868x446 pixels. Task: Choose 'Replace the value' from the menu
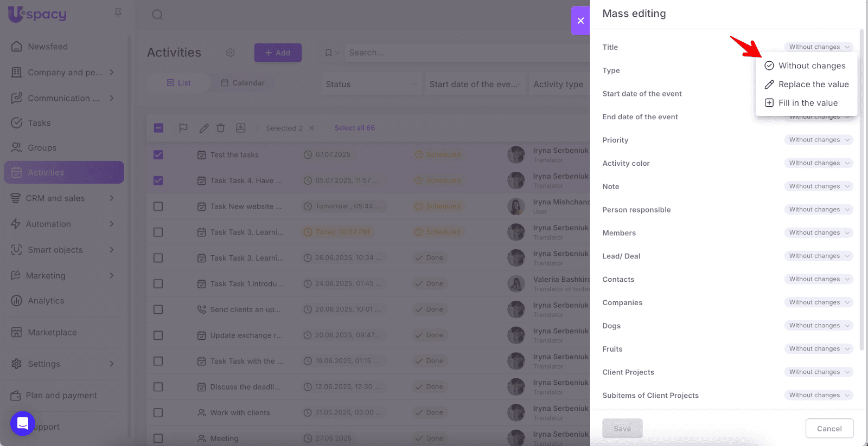[813, 85]
